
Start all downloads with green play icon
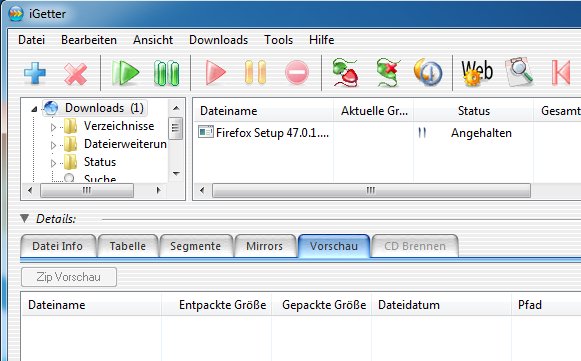[125, 73]
